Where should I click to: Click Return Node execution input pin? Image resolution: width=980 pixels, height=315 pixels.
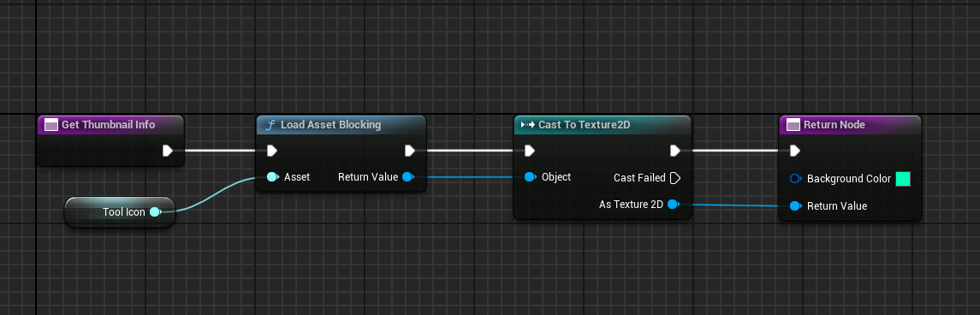794,151
